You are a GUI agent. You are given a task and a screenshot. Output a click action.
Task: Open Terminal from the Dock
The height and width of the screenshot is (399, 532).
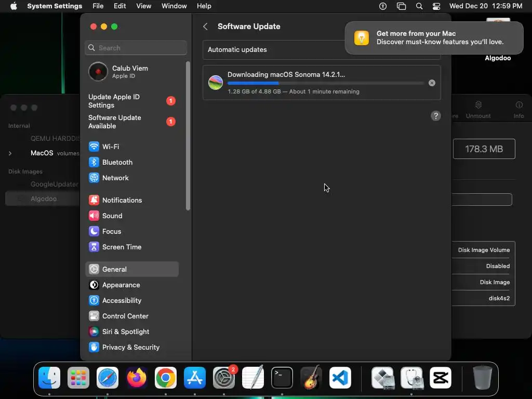(282, 378)
